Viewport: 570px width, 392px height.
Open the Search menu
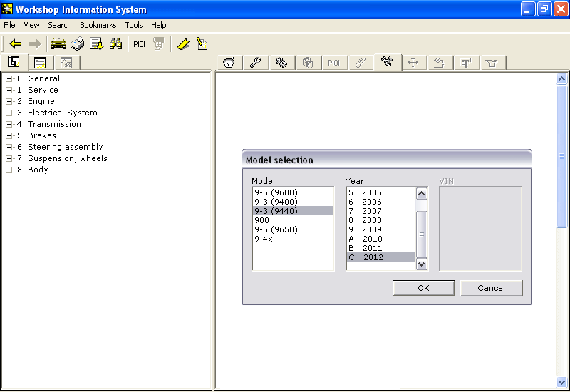(60, 25)
